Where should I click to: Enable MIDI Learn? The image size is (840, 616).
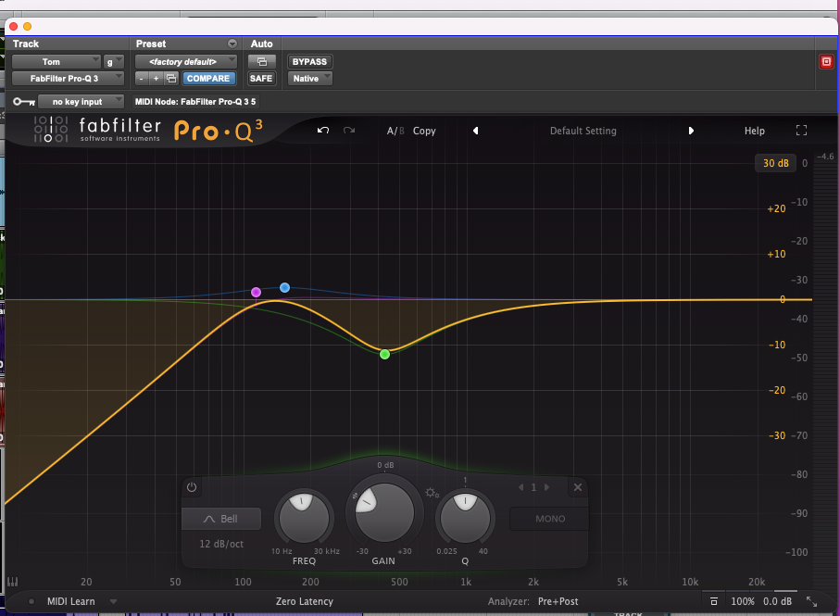pos(70,601)
